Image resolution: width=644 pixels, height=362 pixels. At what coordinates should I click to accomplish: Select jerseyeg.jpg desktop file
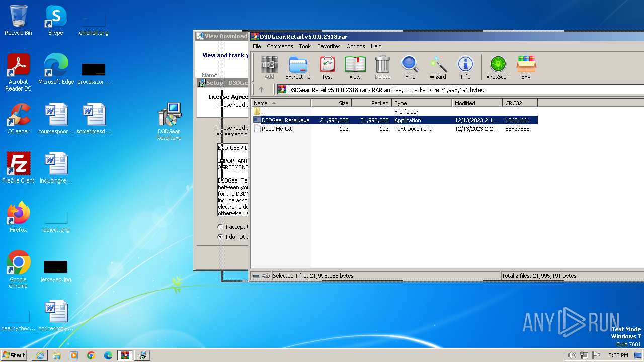pyautogui.click(x=55, y=271)
